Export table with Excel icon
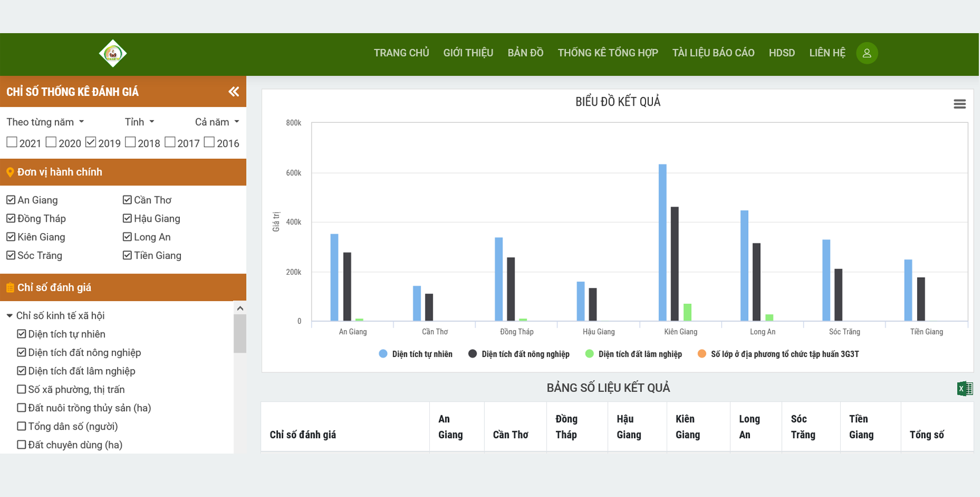 (x=965, y=388)
